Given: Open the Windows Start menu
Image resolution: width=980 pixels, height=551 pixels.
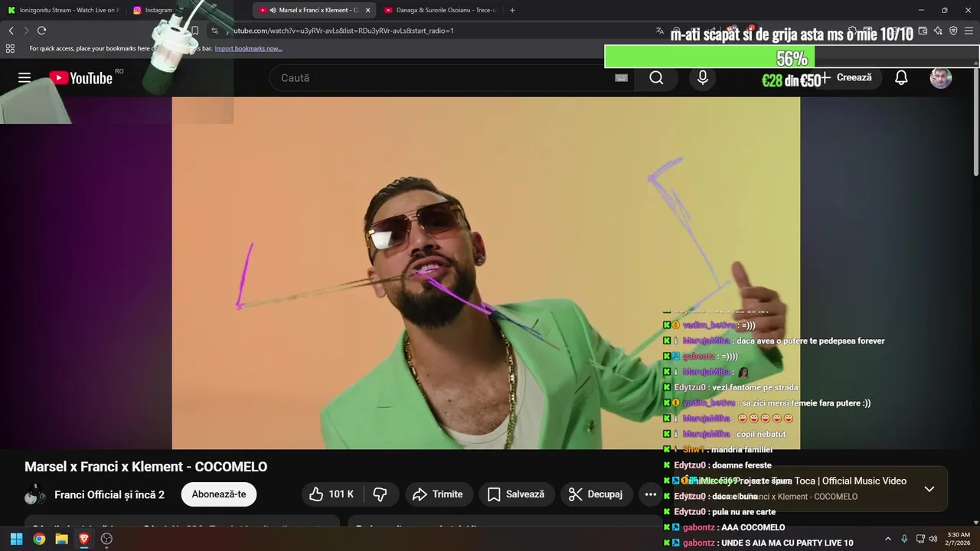Looking at the screenshot, I should coord(16,539).
